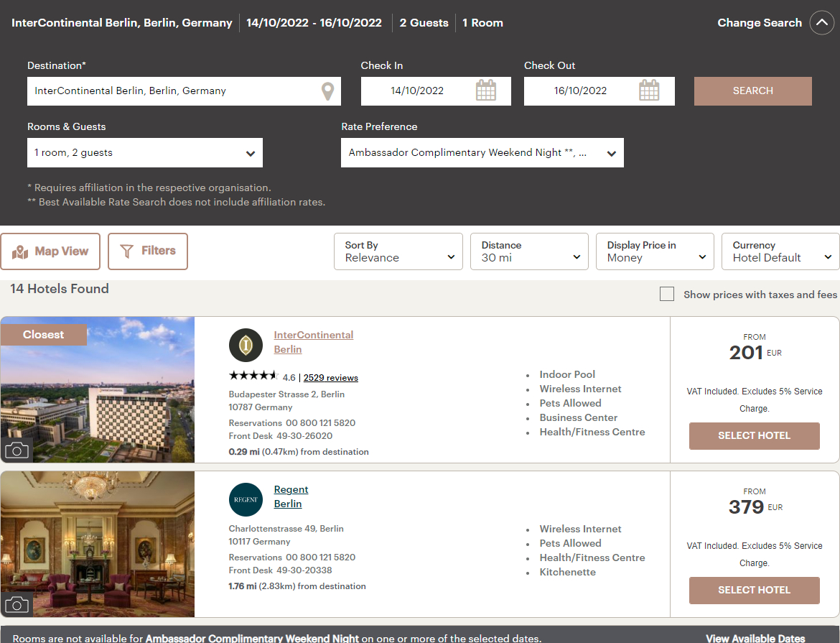The height and width of the screenshot is (643, 840).
Task: Open the Distance 30 mi dropdown
Action: (529, 251)
